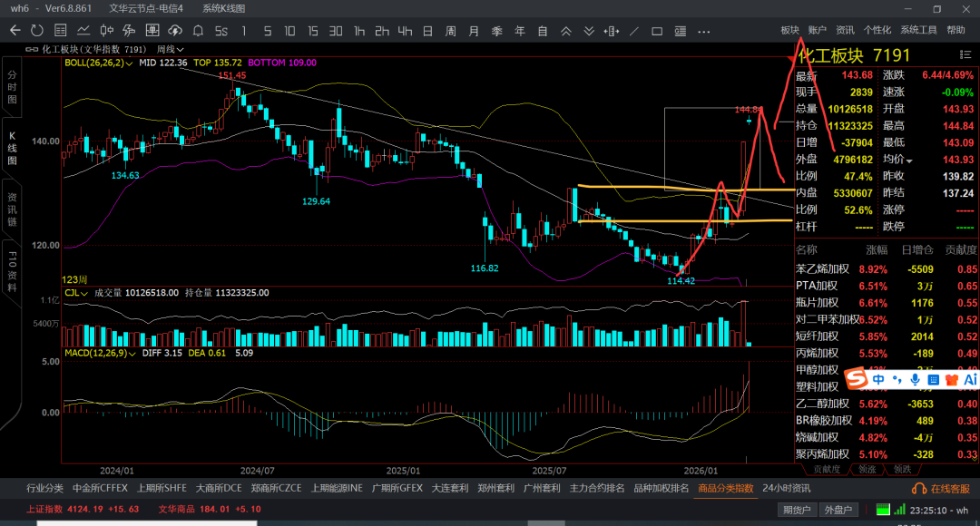Select the rectangle drawing tool
Viewport: 980px width, 526px height.
tap(657, 31)
